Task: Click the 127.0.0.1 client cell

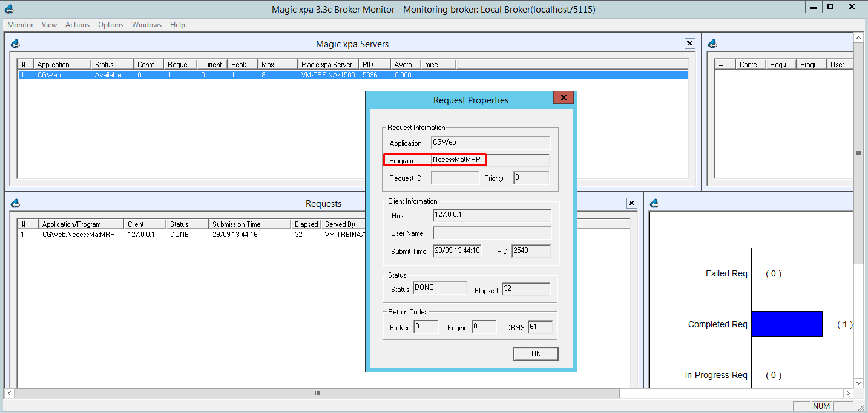Action: (x=141, y=235)
